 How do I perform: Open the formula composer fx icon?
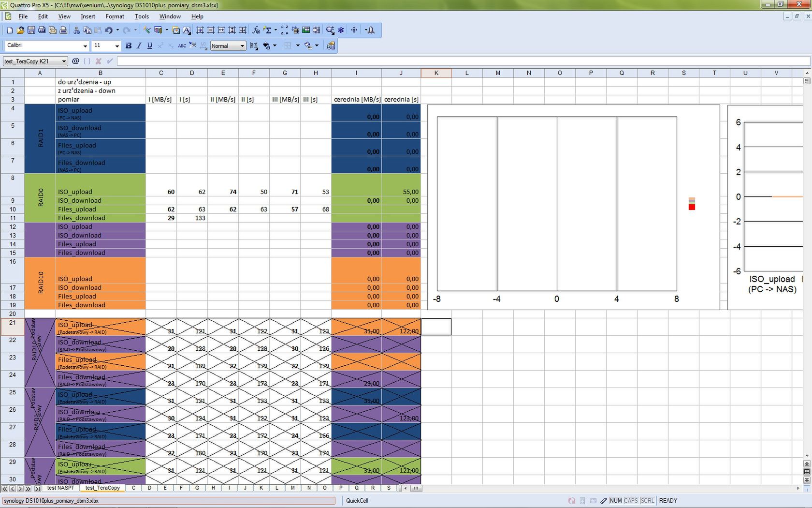pyautogui.click(x=256, y=30)
